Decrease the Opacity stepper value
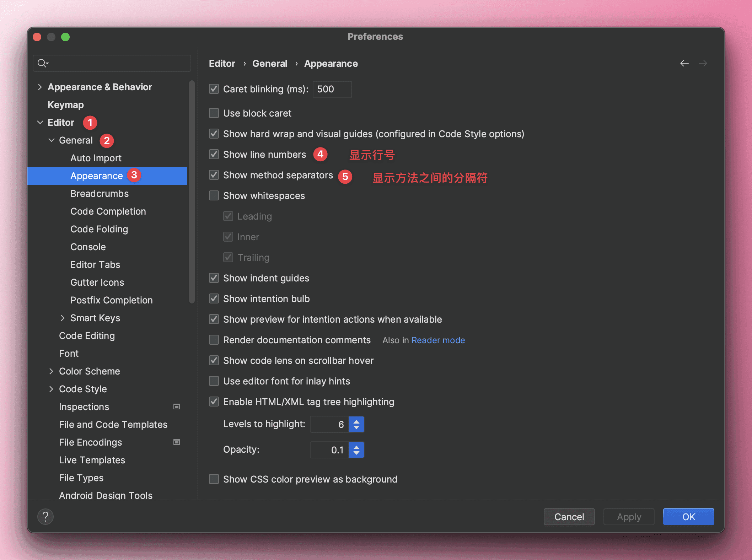The image size is (752, 560). tap(356, 453)
